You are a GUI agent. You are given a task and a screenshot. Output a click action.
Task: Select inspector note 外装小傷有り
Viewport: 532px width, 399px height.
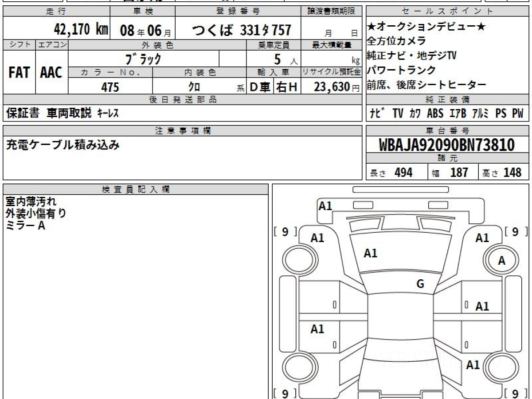(x=36, y=213)
